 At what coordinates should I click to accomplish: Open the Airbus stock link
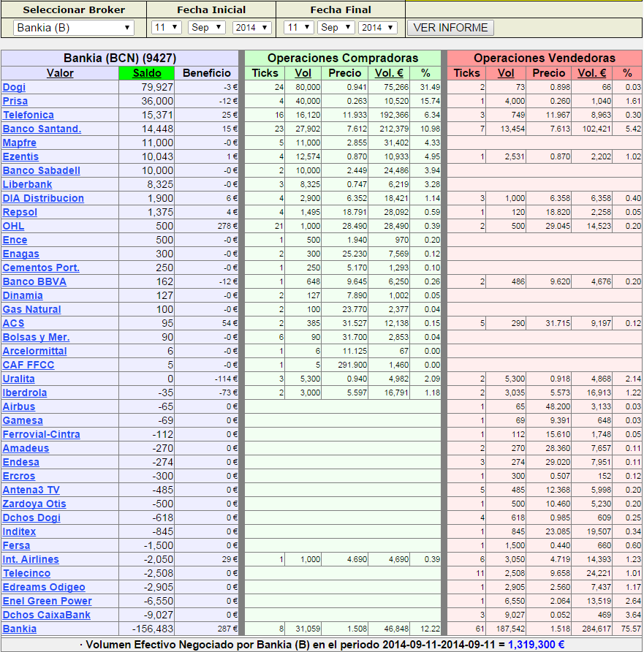pos(19,406)
